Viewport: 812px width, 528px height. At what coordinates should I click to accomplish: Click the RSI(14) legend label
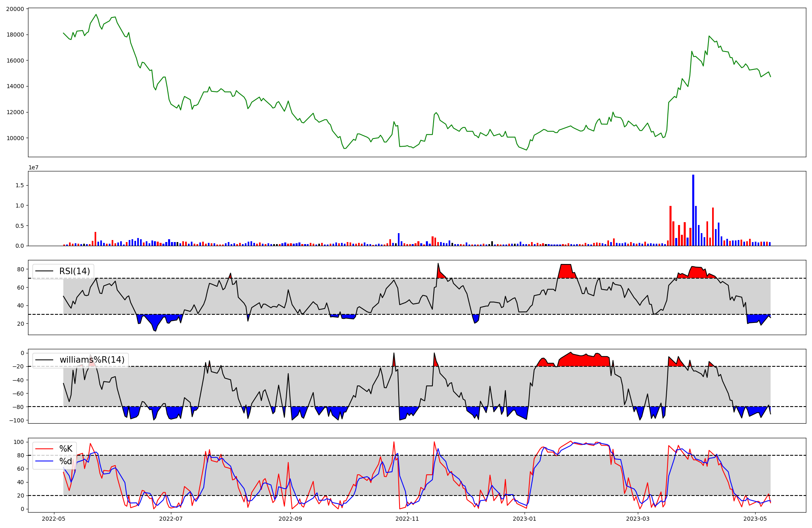point(74,271)
